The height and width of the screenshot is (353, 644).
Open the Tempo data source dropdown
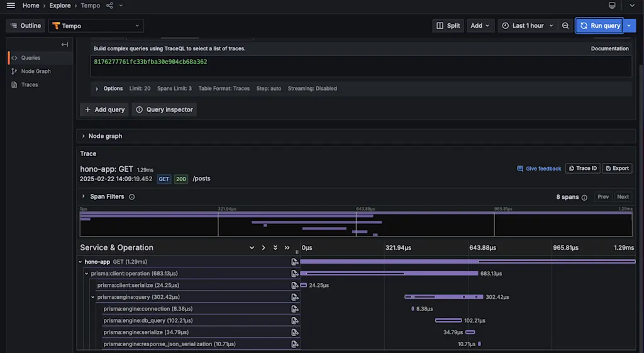[x=96, y=25]
